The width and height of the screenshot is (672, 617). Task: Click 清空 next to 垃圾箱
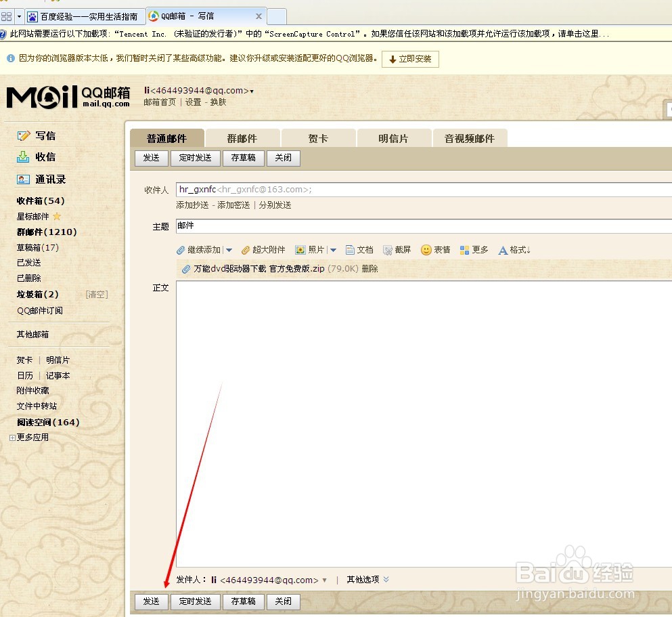click(97, 295)
